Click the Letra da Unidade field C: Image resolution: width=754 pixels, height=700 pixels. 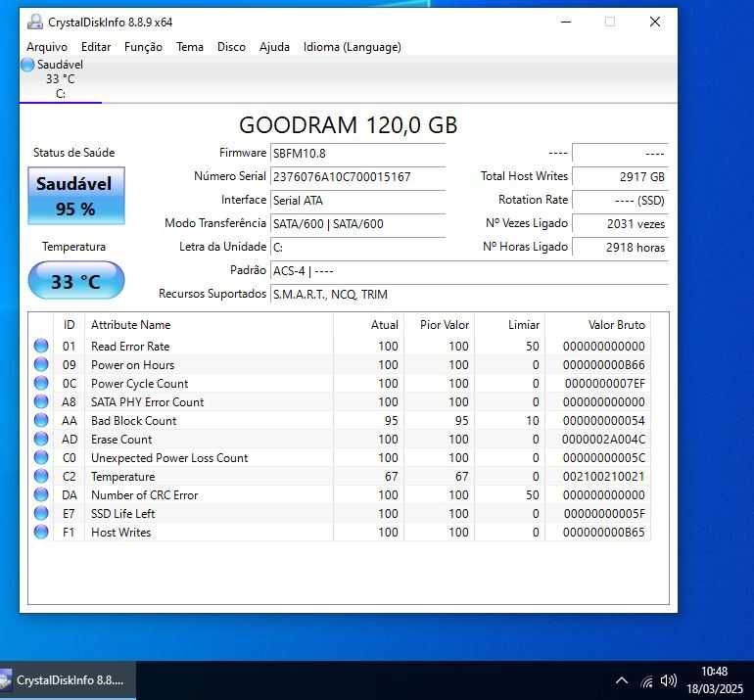(357, 248)
